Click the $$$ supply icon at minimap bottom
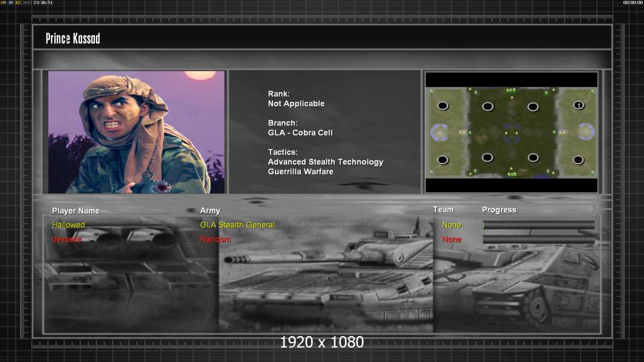644x362 pixels. 511,174
